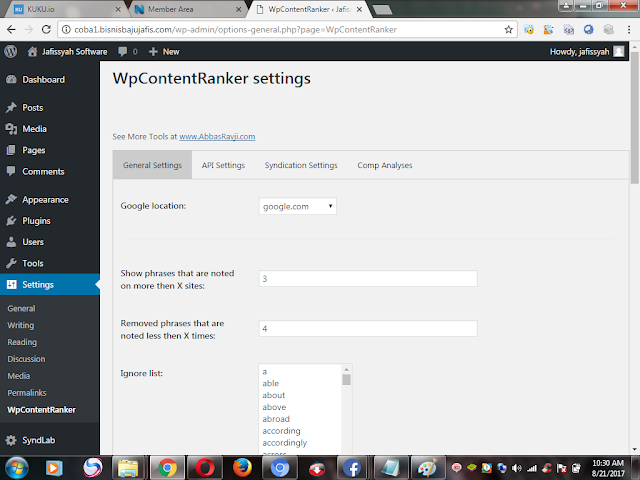Click the Ignore list scrollbar thumb

click(x=347, y=380)
